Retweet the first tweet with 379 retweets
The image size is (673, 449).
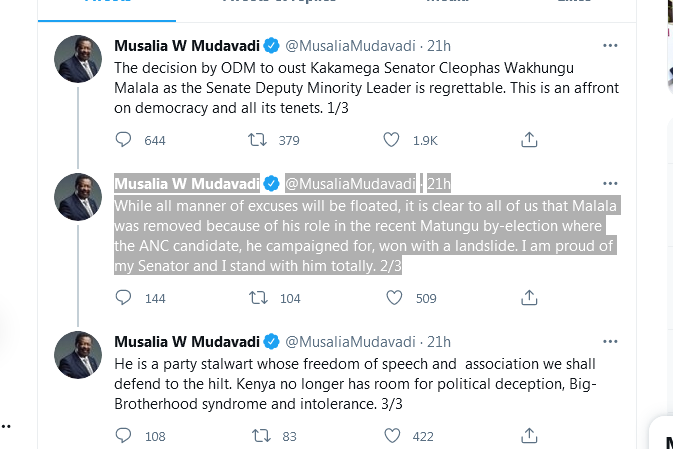tap(258, 141)
